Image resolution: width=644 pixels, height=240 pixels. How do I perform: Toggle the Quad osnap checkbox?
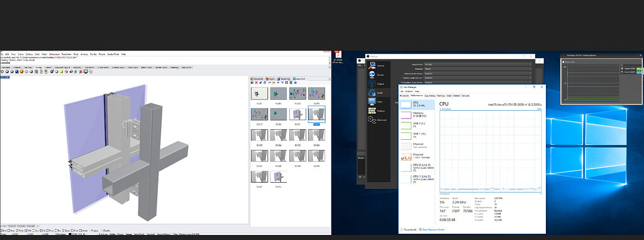(x=63, y=231)
